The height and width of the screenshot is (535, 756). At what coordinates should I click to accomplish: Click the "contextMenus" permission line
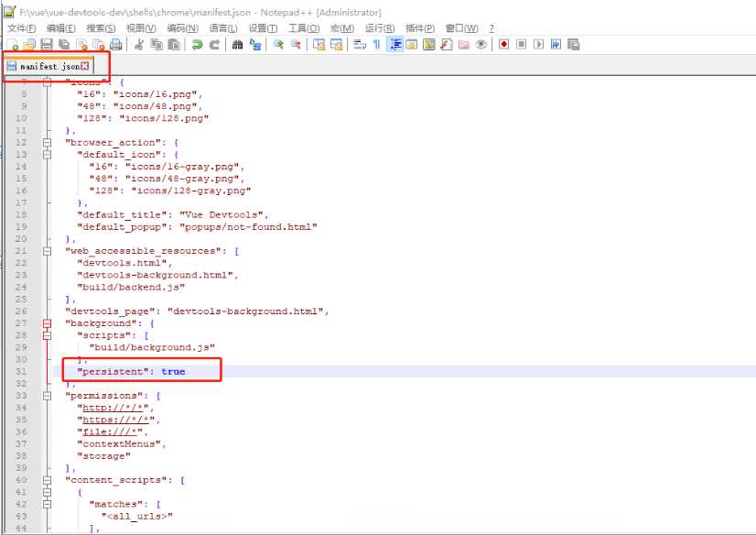click(121, 444)
